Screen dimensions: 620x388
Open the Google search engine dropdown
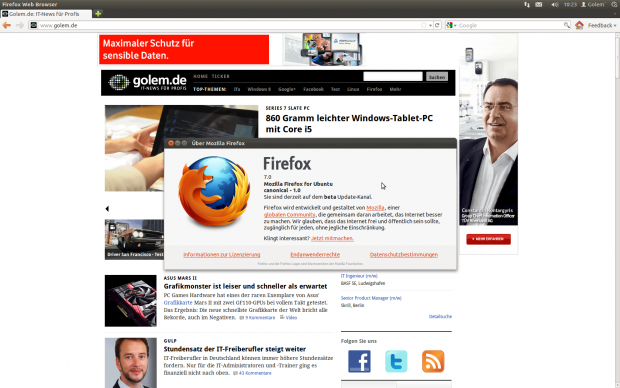coord(452,25)
